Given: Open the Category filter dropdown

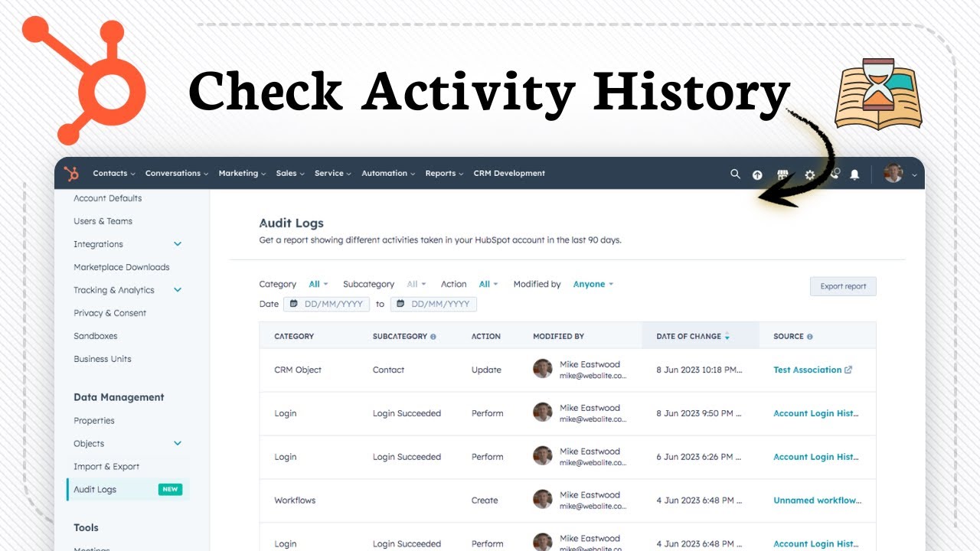Looking at the screenshot, I should tap(318, 284).
